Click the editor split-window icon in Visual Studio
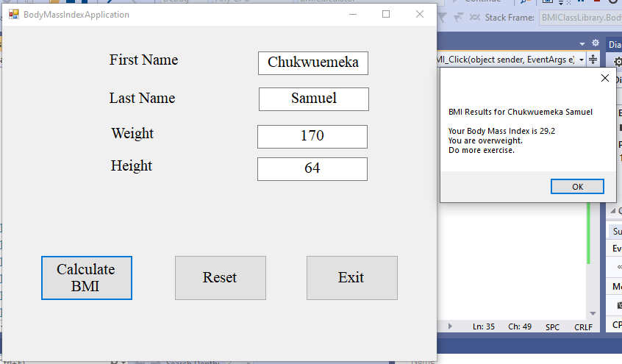The image size is (622, 364). [593, 60]
